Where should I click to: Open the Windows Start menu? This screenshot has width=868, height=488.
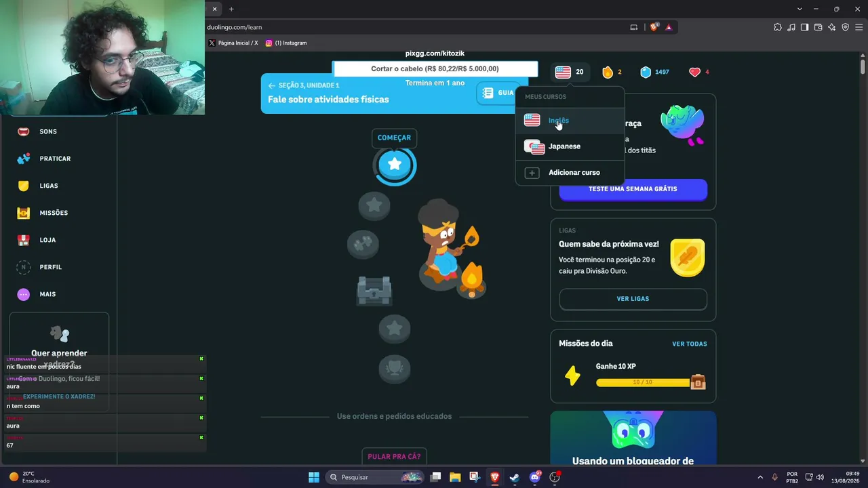coord(314,477)
